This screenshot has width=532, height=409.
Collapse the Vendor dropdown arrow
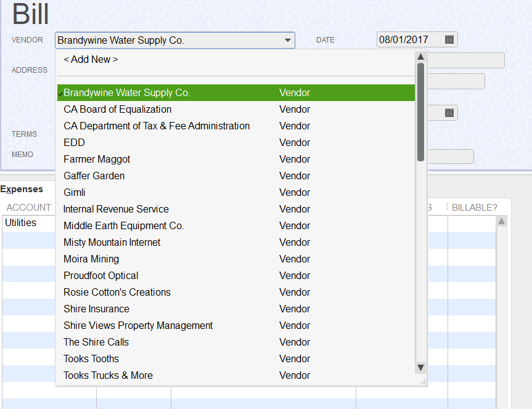click(287, 41)
